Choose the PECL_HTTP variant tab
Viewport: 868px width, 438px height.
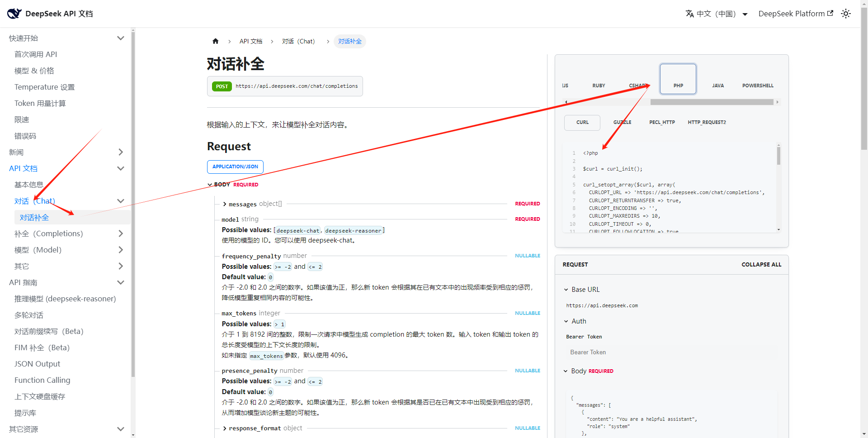click(662, 123)
